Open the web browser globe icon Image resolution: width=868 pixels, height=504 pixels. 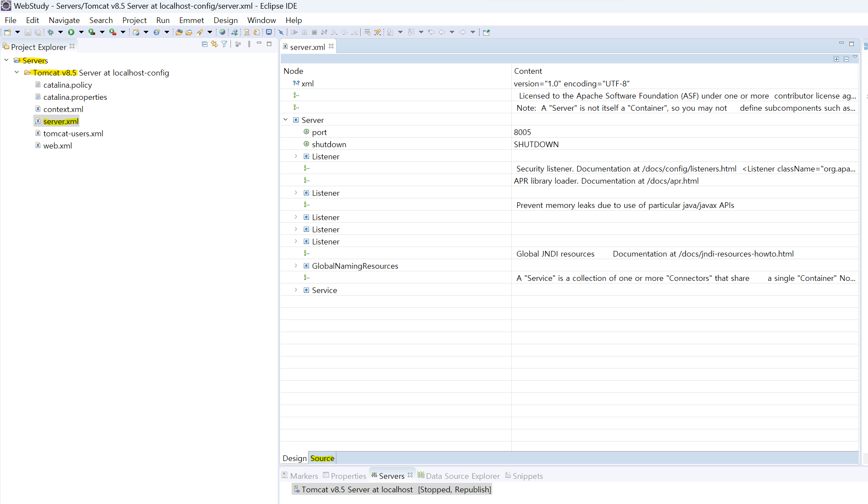222,32
